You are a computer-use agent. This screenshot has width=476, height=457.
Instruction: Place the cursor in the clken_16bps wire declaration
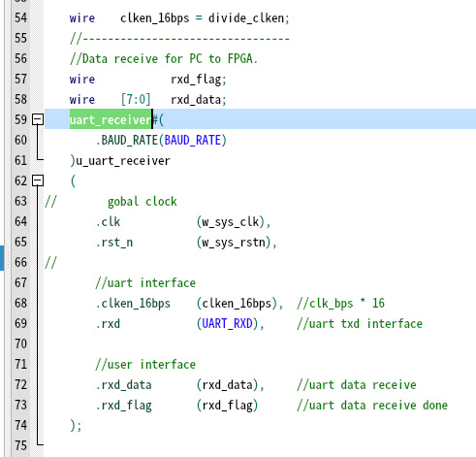(x=155, y=17)
